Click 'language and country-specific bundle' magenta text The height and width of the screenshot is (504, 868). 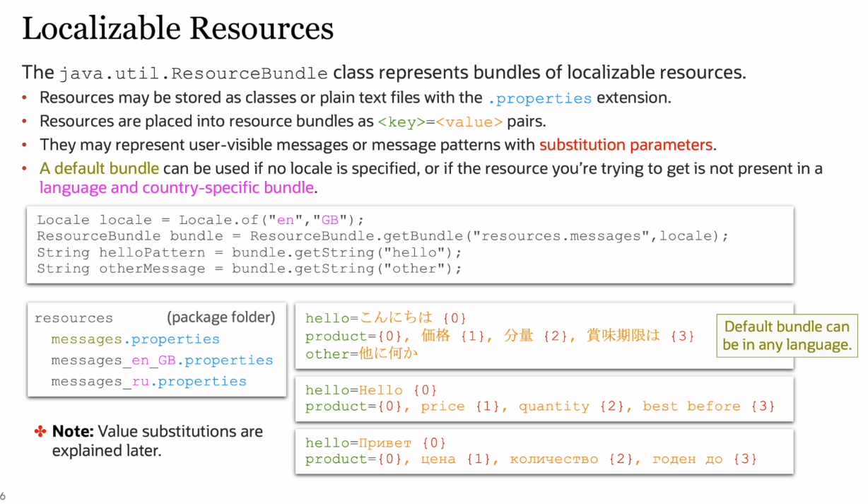tap(177, 188)
